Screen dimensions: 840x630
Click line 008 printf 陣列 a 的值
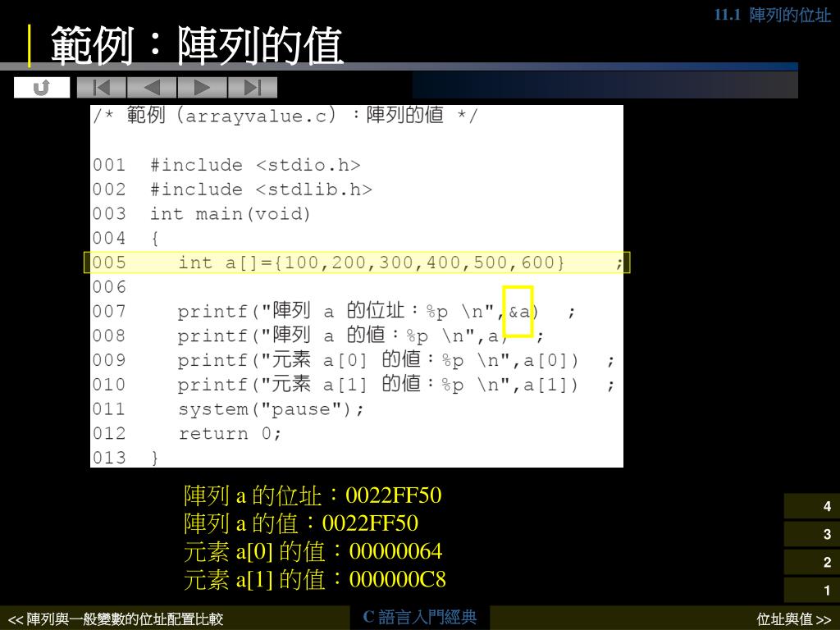(x=318, y=336)
